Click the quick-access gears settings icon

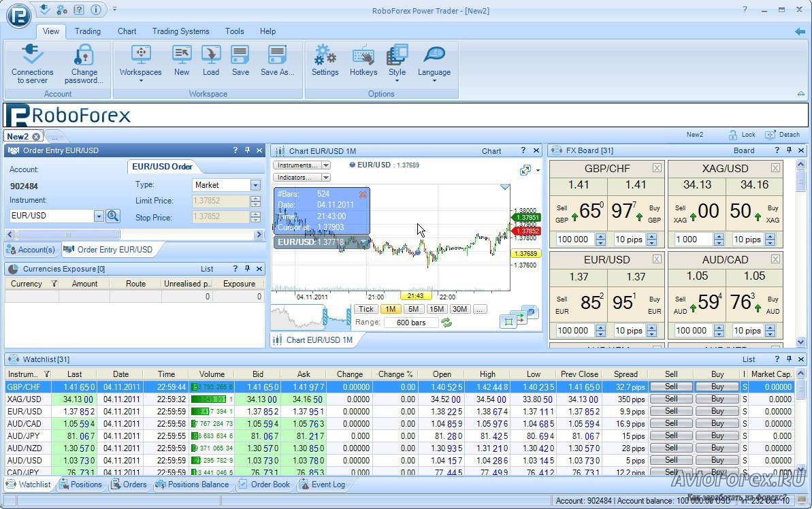point(62,10)
